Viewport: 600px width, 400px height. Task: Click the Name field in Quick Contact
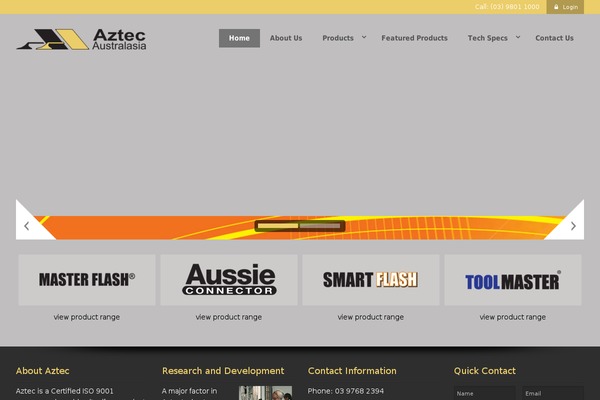click(x=484, y=393)
